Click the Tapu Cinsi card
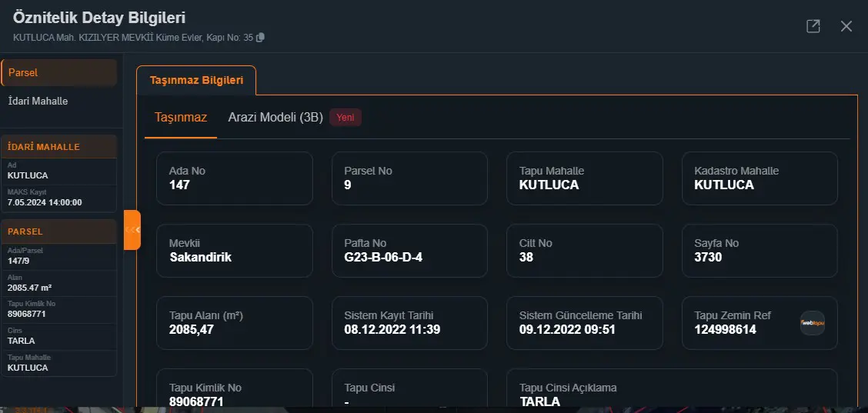Image resolution: width=868 pixels, height=413 pixels. [x=409, y=388]
